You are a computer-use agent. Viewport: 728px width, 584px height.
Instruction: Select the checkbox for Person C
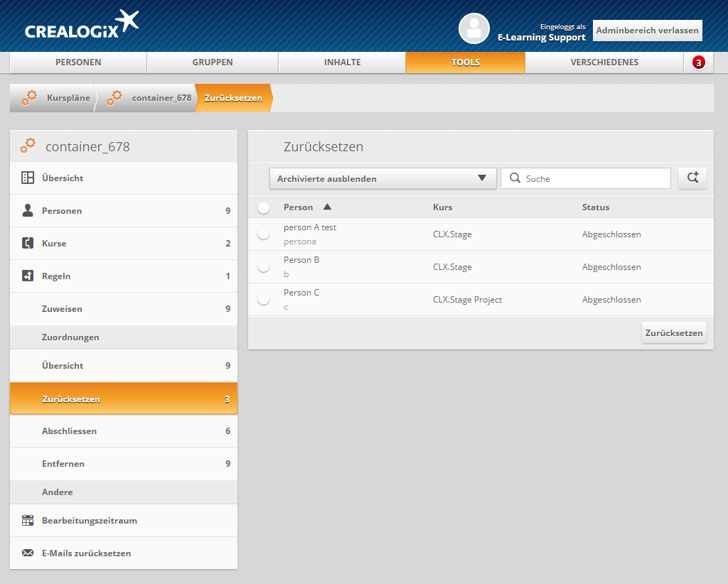(x=264, y=299)
